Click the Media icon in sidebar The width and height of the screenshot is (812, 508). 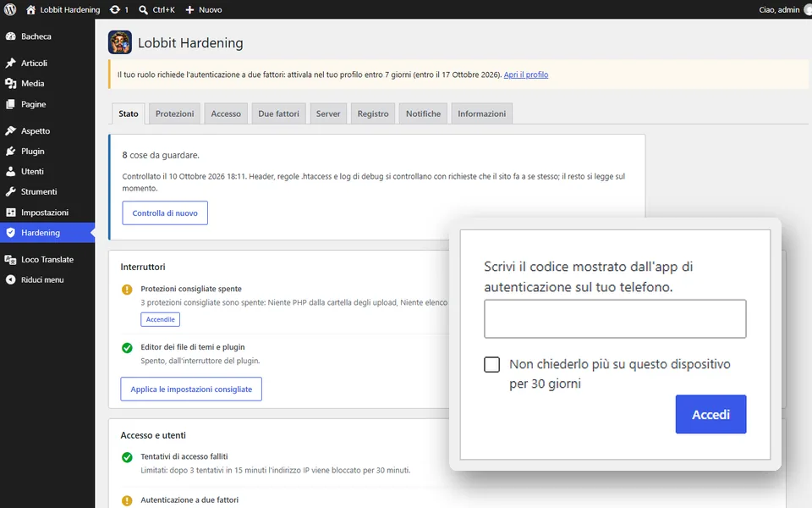point(10,84)
